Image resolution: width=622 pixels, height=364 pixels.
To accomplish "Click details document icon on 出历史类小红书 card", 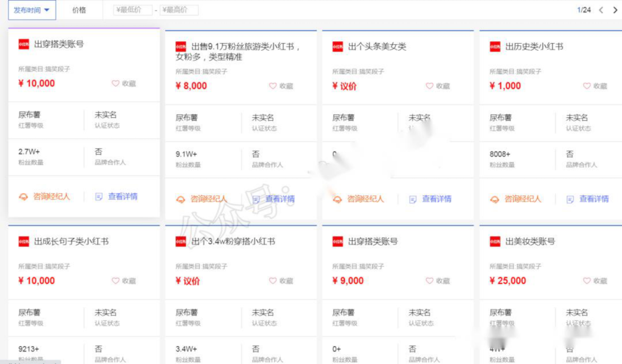I will click(x=570, y=199).
